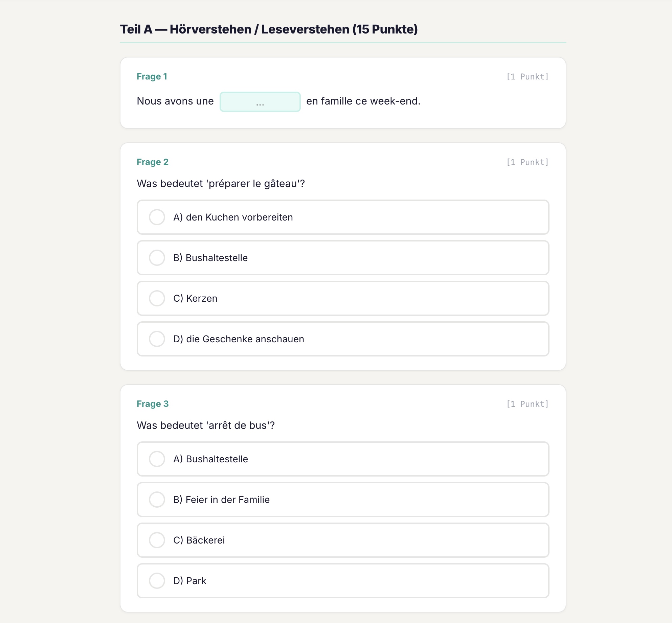Click the 'Teil A — Hörverstehen / Leseverstehen' section title
Viewport: 672px width, 623px height.
[269, 29]
